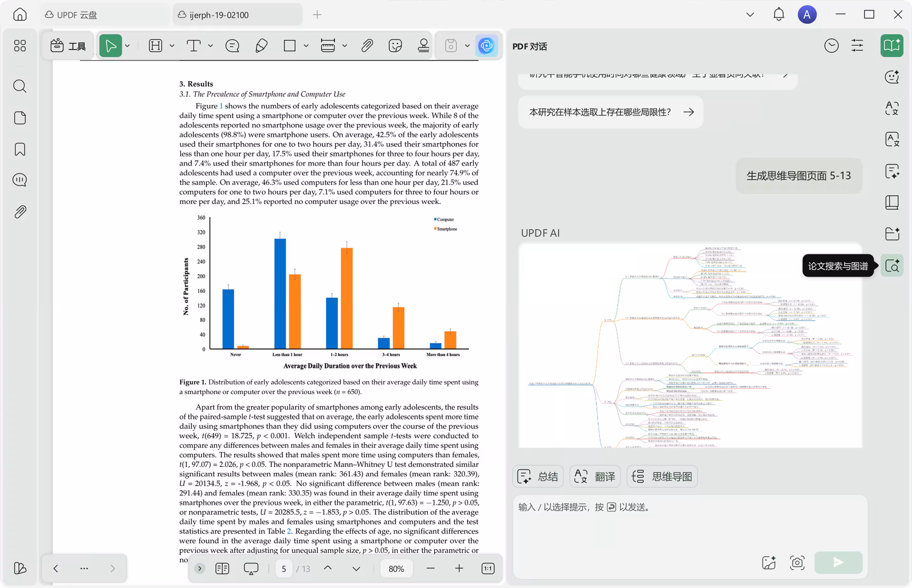Viewport: 912px width, 588px height.
Task: Toggle the two-page reading view icon
Action: click(222, 569)
